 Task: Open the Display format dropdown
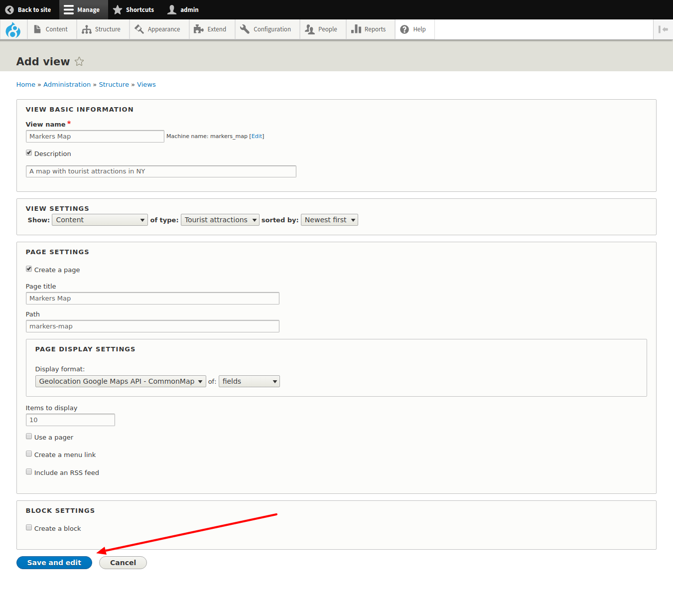coord(121,381)
